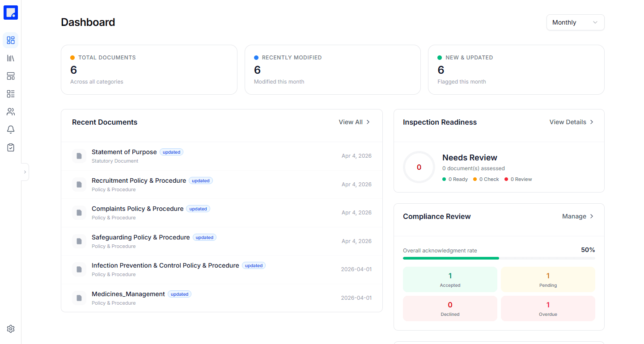Click the blue app logo icon
The image size is (644, 344).
click(x=11, y=13)
